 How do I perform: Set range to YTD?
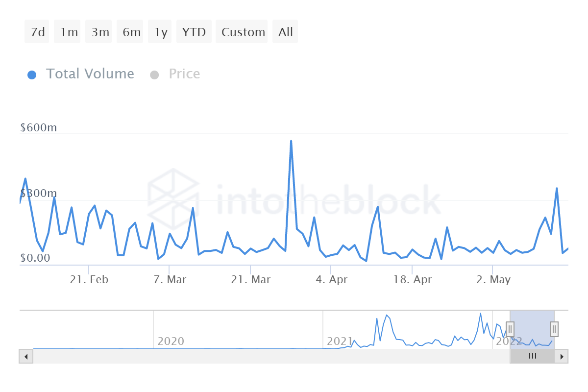[x=194, y=32]
